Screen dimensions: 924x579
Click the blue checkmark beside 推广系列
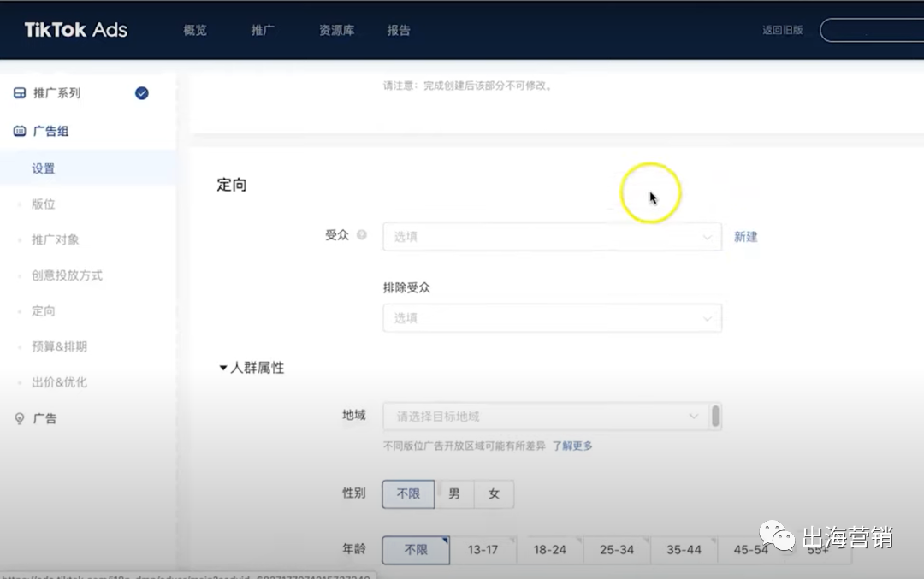(x=142, y=93)
